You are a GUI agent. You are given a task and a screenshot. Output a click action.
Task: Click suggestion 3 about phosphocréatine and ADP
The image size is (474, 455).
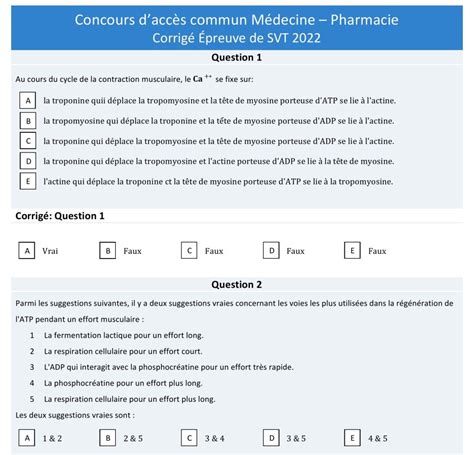169,367
